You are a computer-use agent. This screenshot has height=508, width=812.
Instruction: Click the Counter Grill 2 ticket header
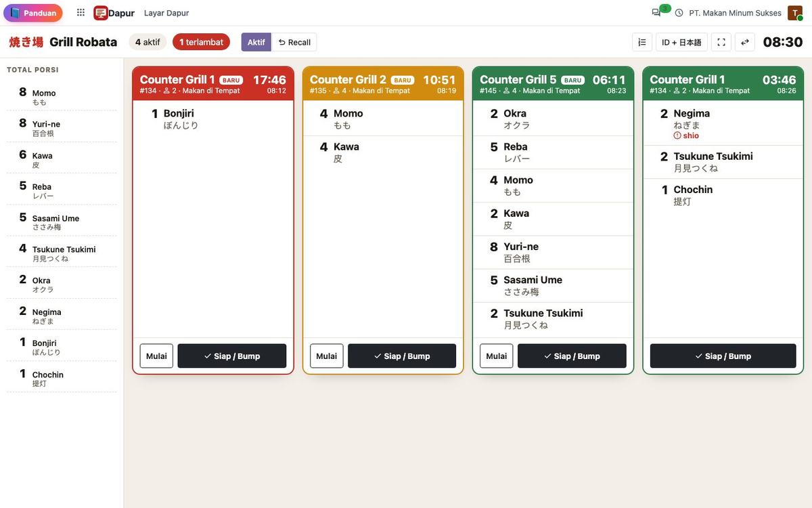(x=383, y=84)
